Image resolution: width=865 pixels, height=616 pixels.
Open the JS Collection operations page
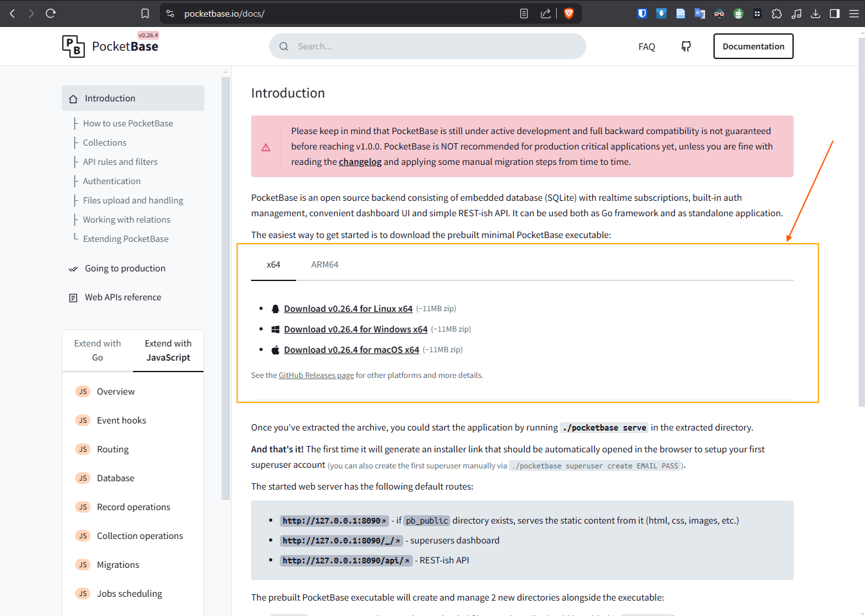(140, 536)
